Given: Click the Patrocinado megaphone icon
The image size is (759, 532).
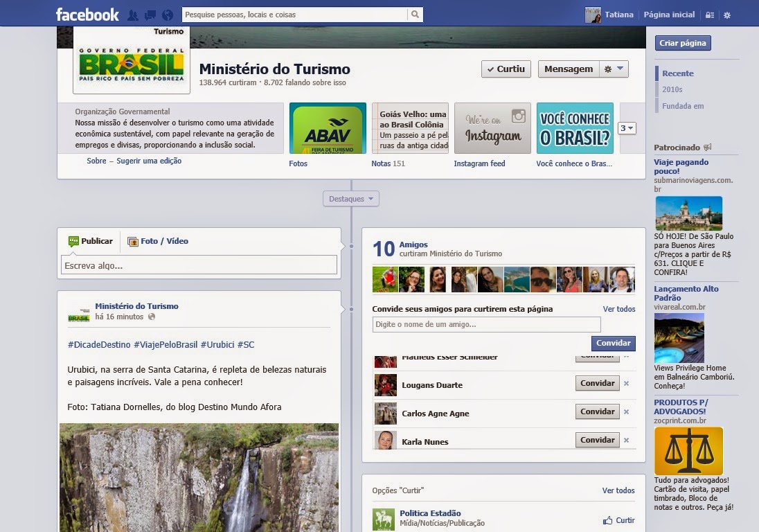Looking at the screenshot, I should (x=708, y=147).
